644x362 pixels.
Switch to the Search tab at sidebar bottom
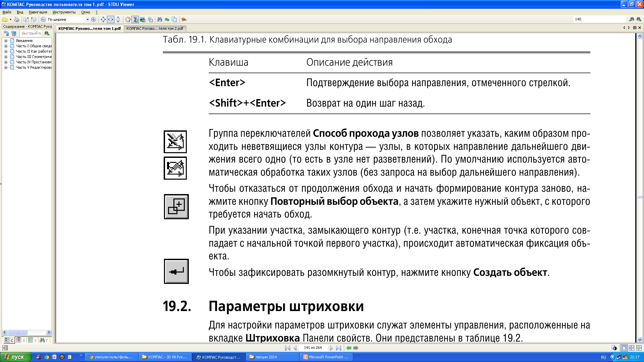[44, 340]
